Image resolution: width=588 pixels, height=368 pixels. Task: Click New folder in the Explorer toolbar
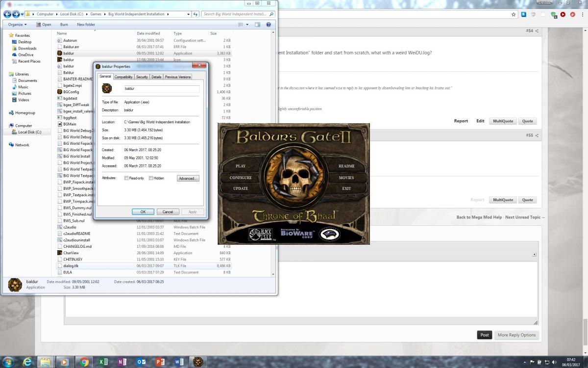(x=86, y=25)
